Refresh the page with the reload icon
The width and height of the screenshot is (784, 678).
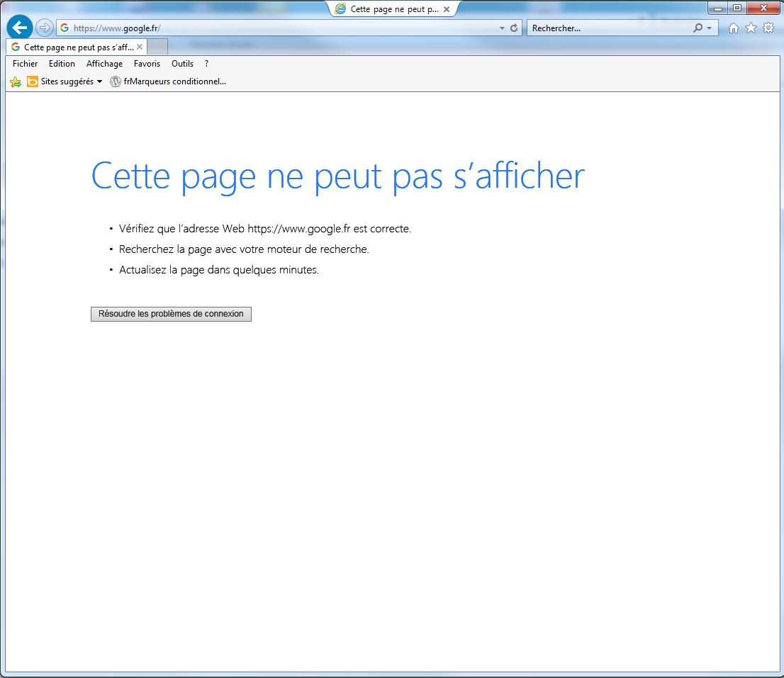(x=514, y=28)
